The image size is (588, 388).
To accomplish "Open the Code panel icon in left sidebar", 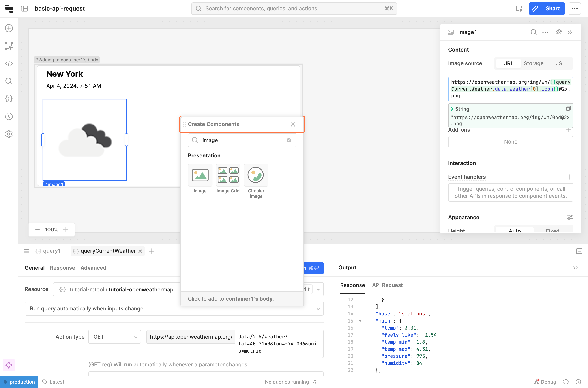I will pos(9,63).
